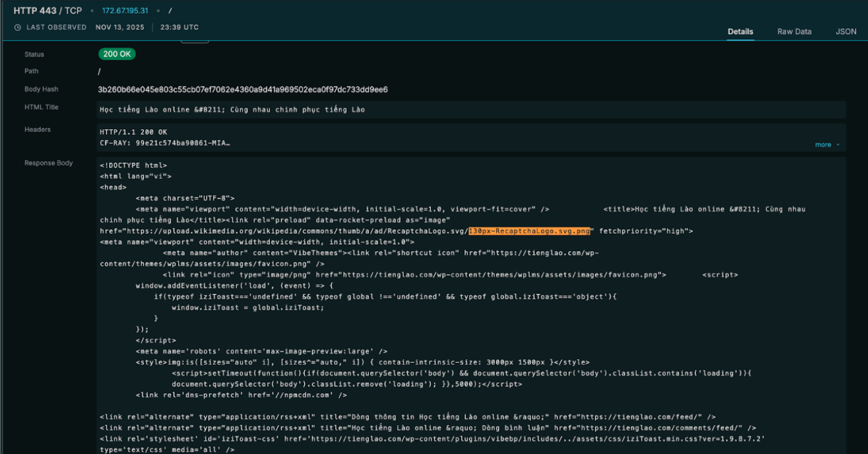The width and height of the screenshot is (868, 454).
Task: Select the separator dot after 172.67.195.31
Action: coord(158,11)
